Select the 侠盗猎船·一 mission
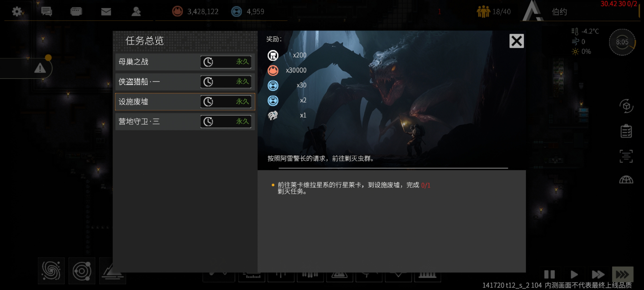The width and height of the screenshot is (644, 290). [185, 82]
